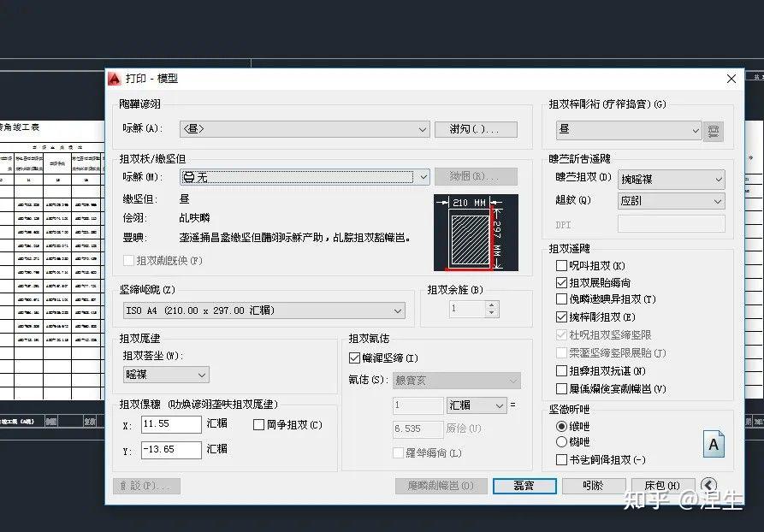Click the page orientation 'A' sheet icon

coord(714,444)
